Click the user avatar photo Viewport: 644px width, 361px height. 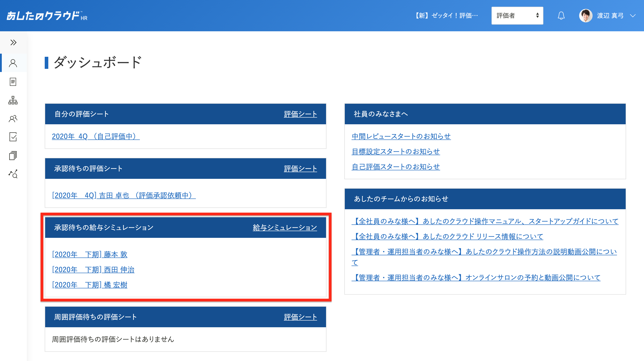[x=586, y=15]
